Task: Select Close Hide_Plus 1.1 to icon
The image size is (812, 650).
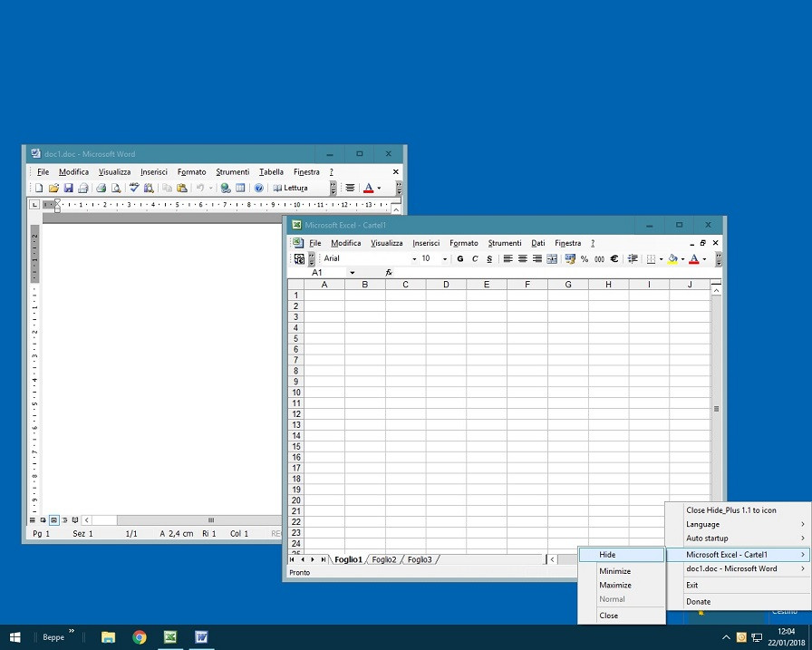Action: pyautogui.click(x=738, y=510)
